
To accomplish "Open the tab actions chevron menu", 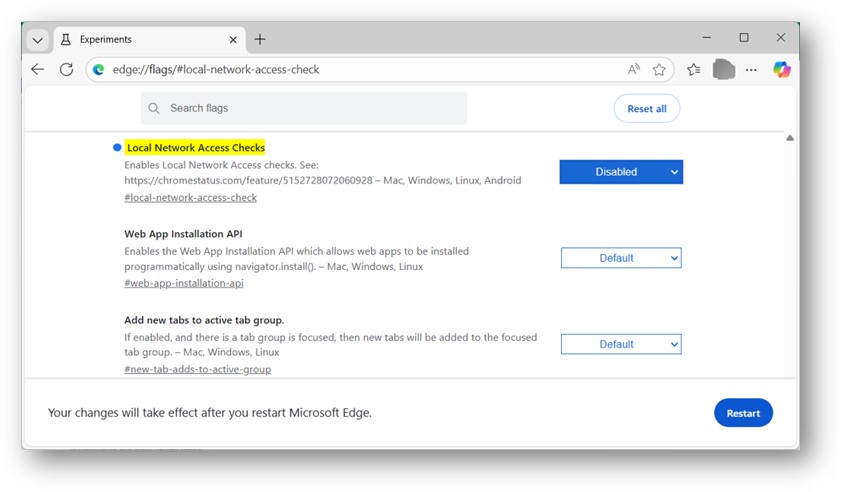I will pyautogui.click(x=38, y=40).
